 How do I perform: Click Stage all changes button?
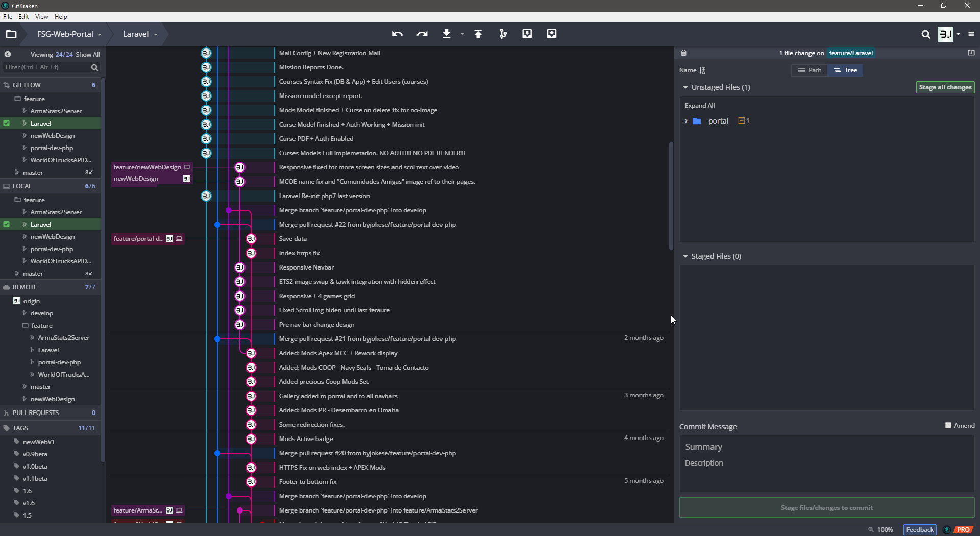[945, 87]
